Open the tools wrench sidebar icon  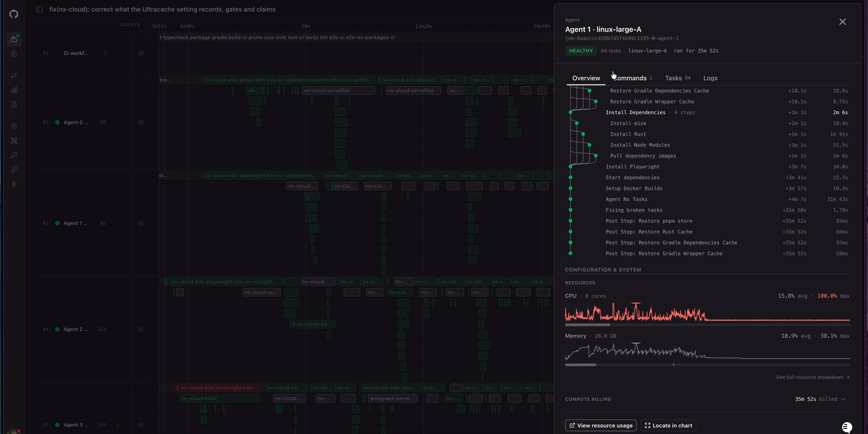[x=14, y=141]
